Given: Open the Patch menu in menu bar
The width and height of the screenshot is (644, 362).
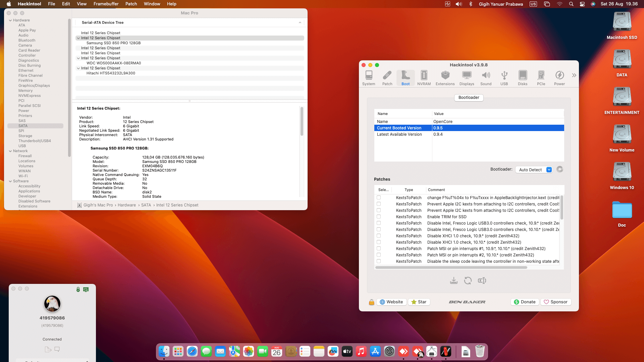Looking at the screenshot, I should click(x=131, y=4).
